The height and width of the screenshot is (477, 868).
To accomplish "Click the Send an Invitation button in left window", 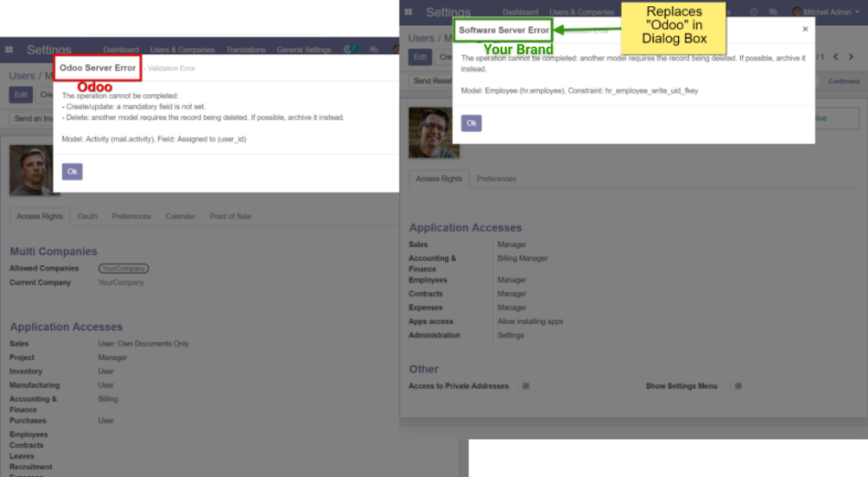I will tap(32, 118).
